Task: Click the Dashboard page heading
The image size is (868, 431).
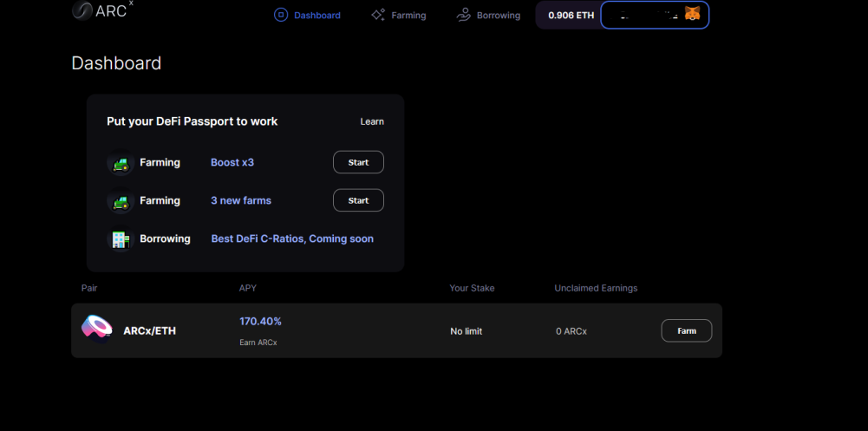Action: pos(116,63)
